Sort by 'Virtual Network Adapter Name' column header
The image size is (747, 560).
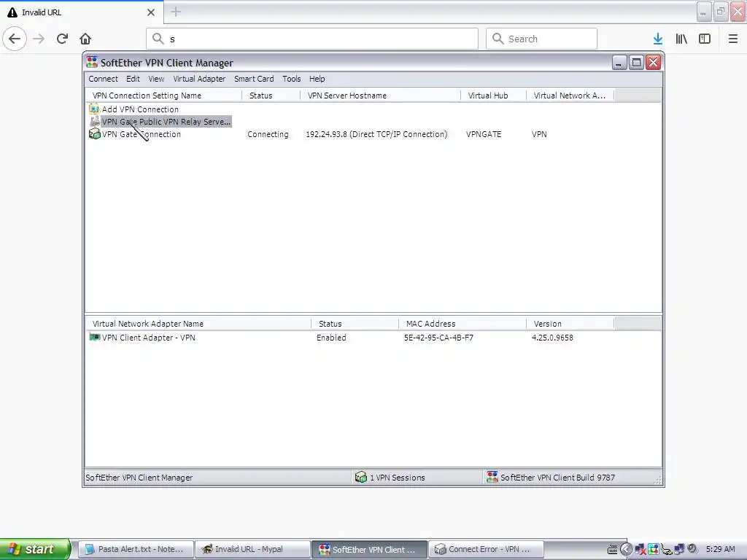(198, 324)
